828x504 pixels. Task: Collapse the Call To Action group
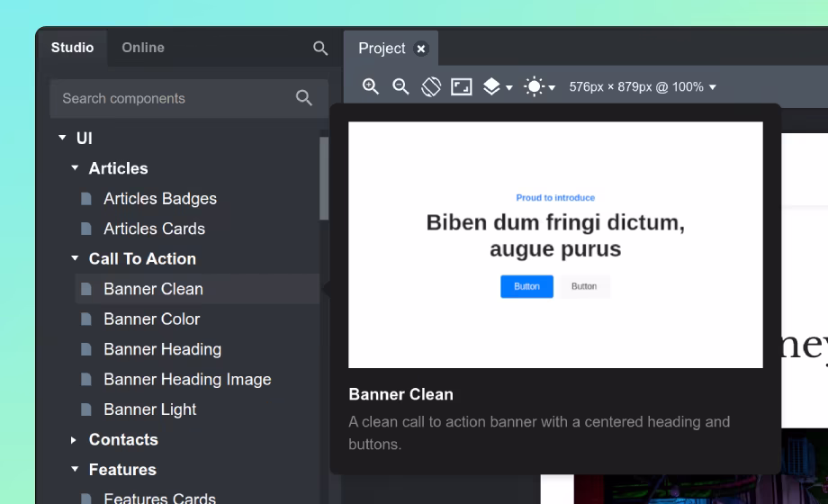[x=75, y=258]
